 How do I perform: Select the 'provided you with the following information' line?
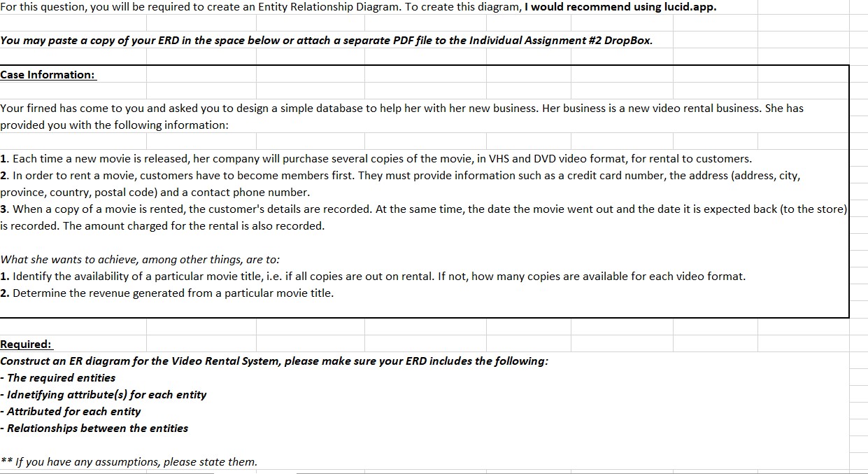[x=114, y=125]
